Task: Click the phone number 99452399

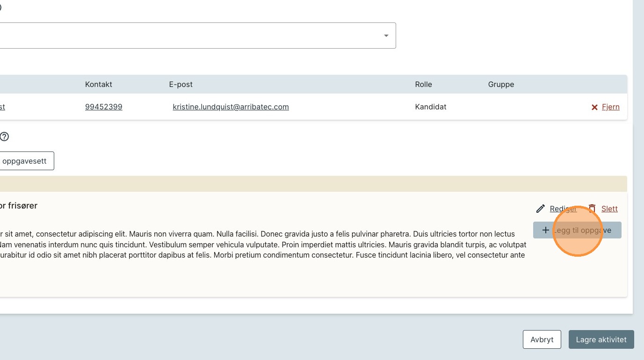Action: [x=104, y=107]
